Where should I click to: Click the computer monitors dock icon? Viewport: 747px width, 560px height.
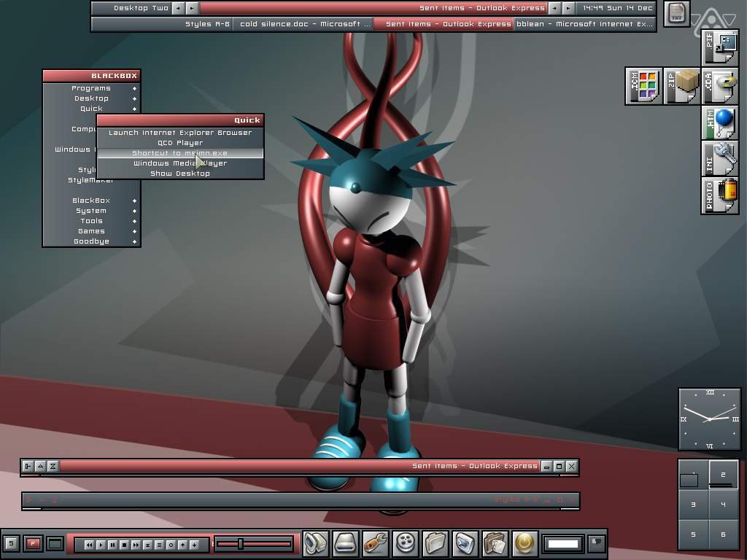click(317, 543)
